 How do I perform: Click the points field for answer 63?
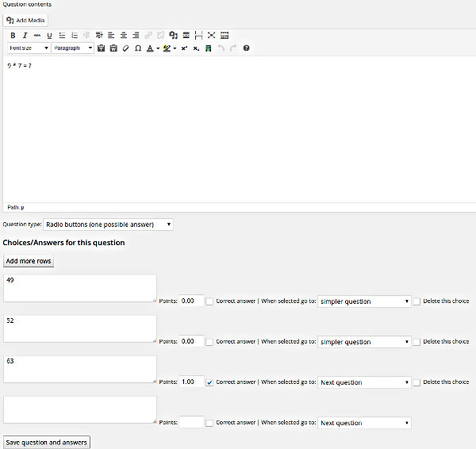[x=191, y=382]
